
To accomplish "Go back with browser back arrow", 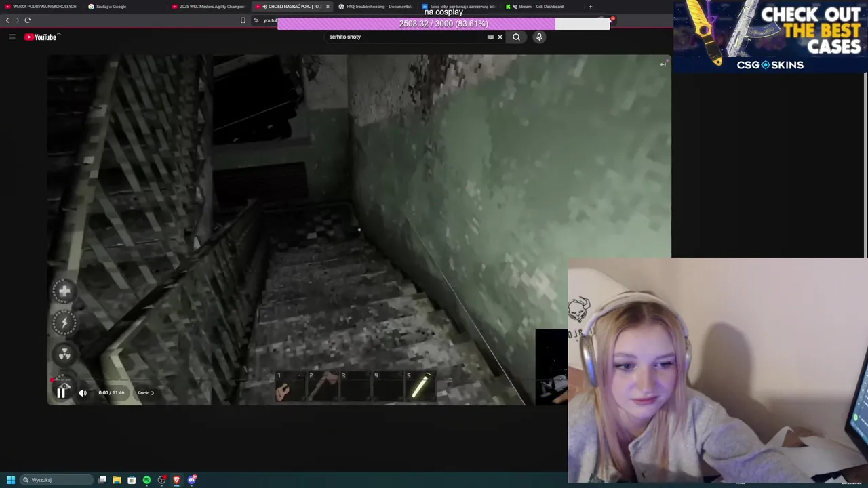I will pos(7,20).
